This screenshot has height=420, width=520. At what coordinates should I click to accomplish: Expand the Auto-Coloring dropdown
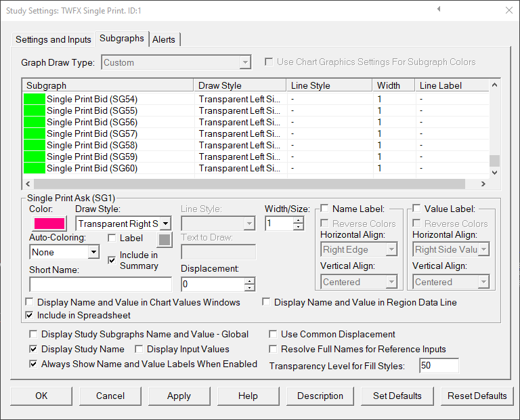tap(93, 252)
